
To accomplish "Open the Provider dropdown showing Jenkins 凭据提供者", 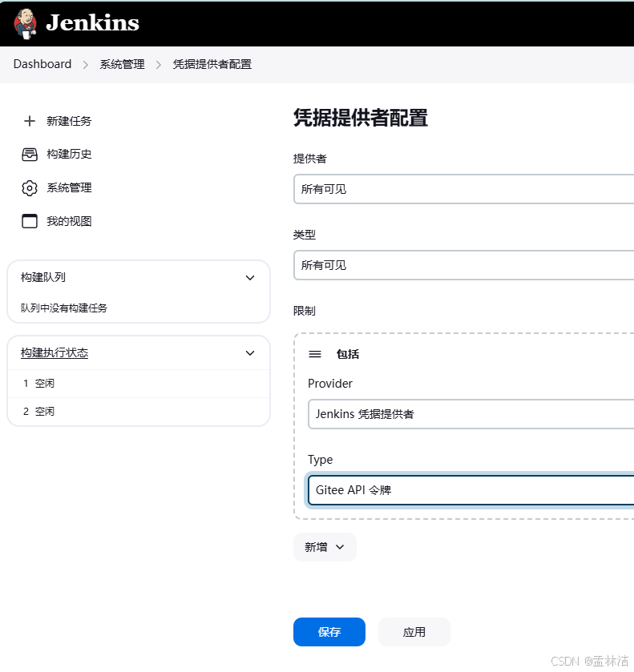I will (x=471, y=414).
